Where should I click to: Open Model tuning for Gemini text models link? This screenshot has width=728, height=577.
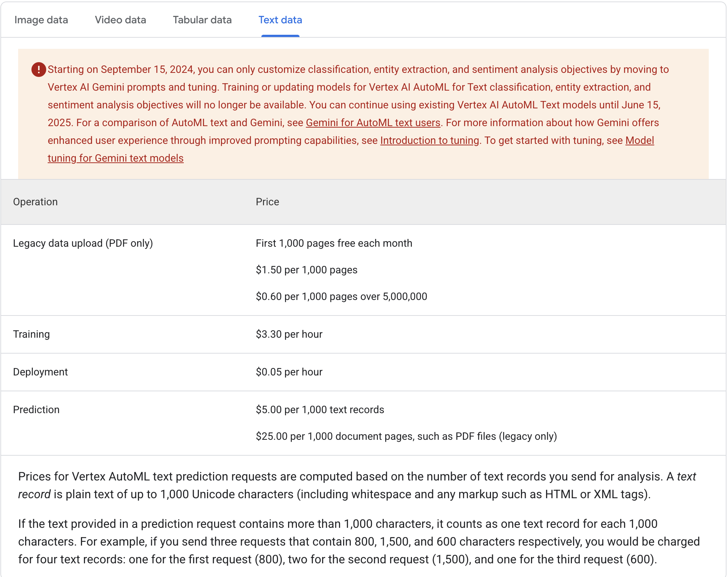click(115, 158)
